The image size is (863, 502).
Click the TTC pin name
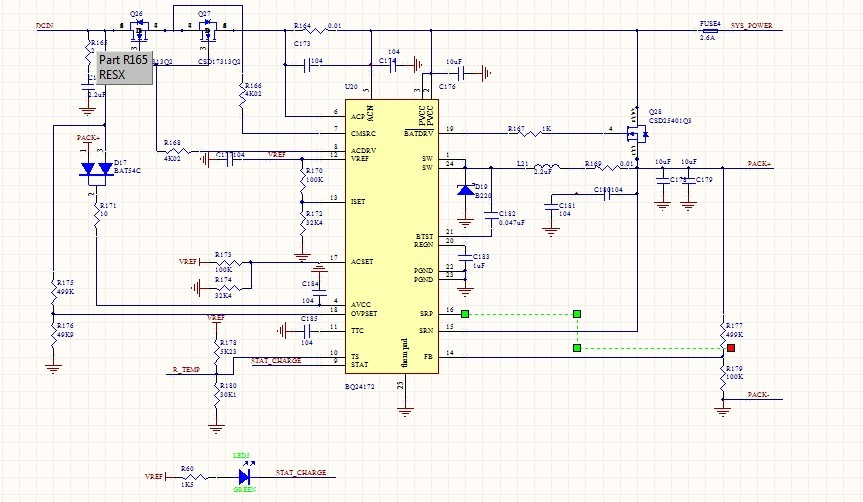click(x=357, y=331)
